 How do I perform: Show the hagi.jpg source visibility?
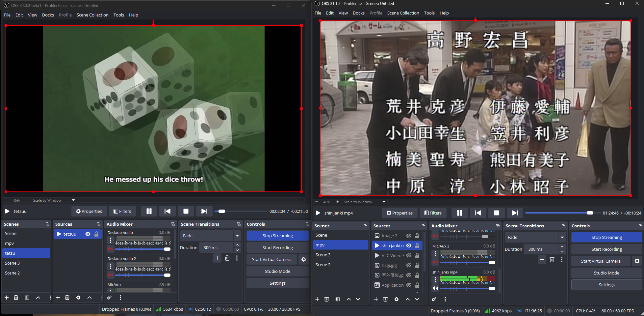click(409, 265)
